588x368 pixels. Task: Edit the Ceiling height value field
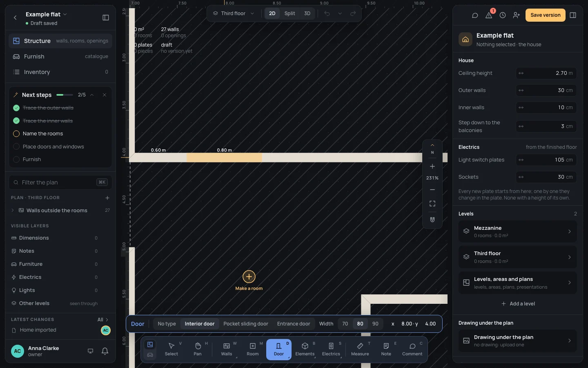(x=546, y=73)
